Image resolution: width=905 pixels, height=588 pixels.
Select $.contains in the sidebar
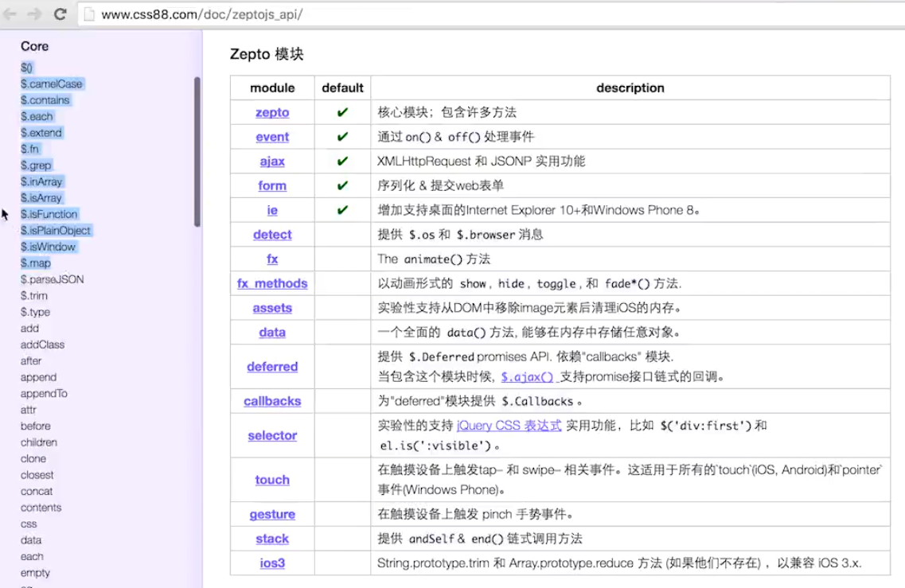45,99
